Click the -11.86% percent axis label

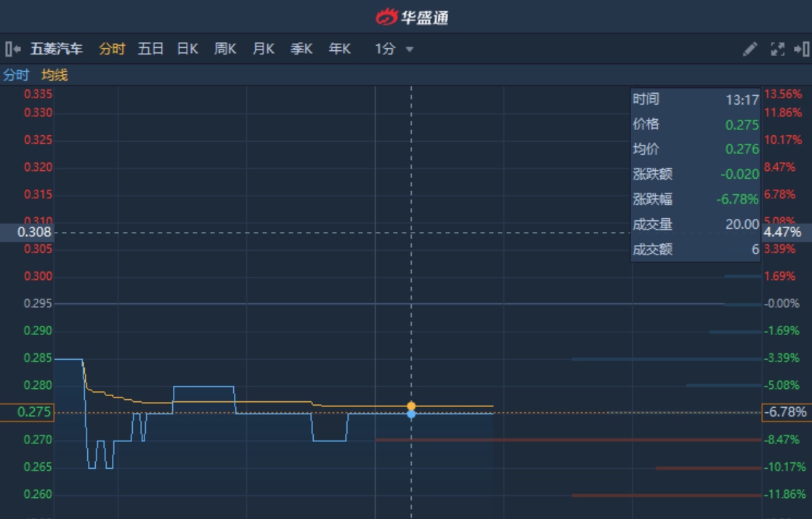(784, 494)
